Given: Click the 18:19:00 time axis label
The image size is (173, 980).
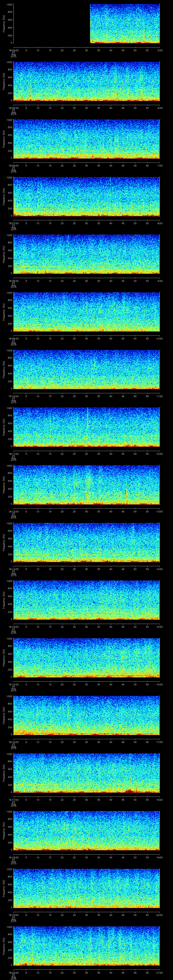Looking at the screenshot, I should click(x=13, y=915).
